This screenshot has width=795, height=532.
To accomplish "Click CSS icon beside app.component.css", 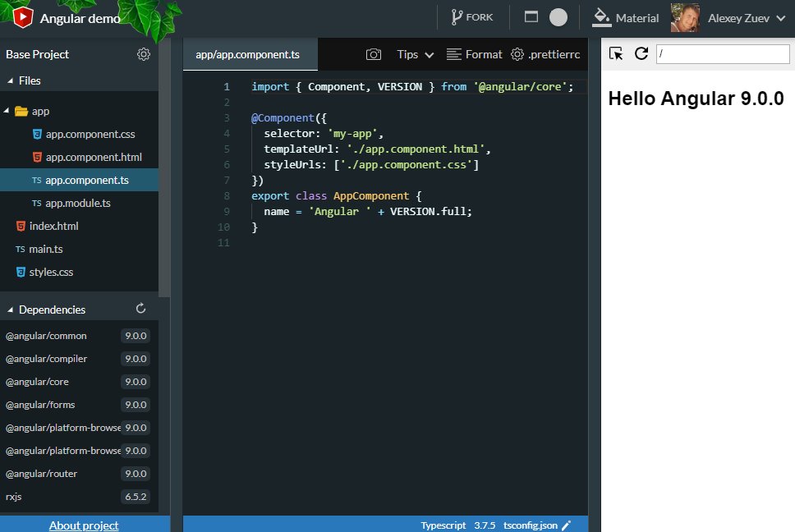I will (x=37, y=134).
